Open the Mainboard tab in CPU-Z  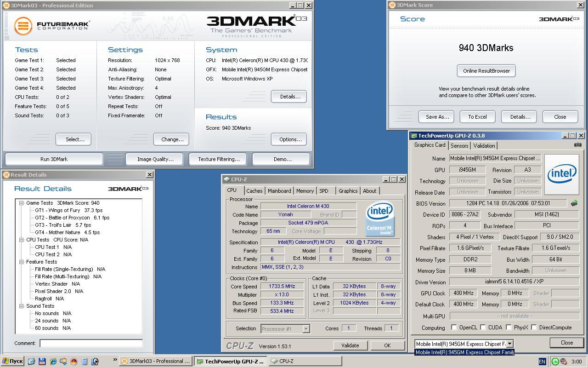[x=279, y=191]
